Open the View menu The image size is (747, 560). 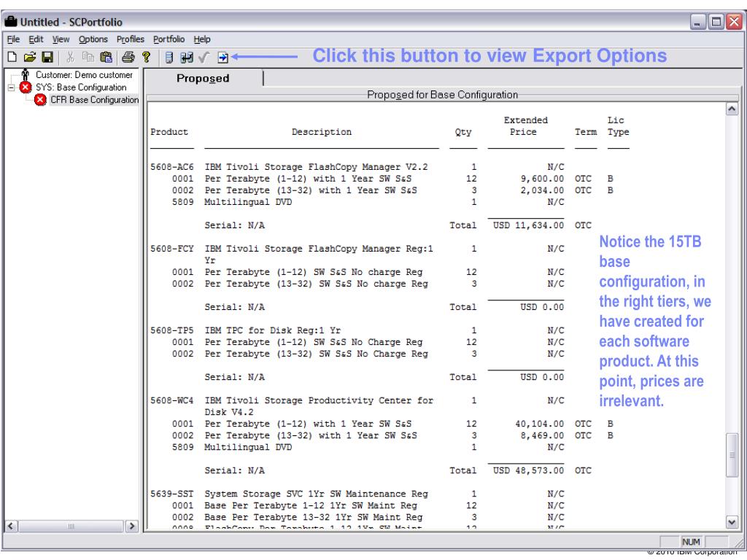click(61, 39)
